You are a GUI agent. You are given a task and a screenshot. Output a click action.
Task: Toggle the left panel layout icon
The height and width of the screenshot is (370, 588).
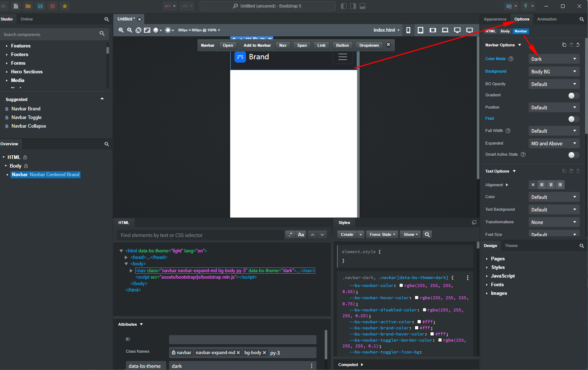coord(344,6)
